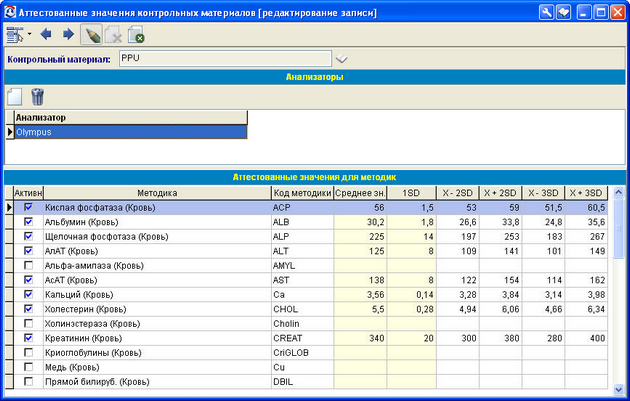Click X - 2SD value 4,94 for CHOL

[x=458, y=309]
